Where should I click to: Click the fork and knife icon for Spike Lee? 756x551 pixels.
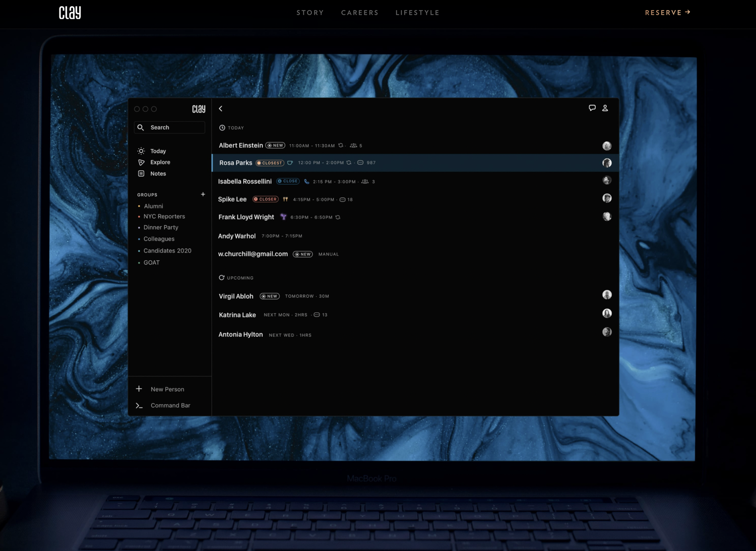tap(285, 199)
